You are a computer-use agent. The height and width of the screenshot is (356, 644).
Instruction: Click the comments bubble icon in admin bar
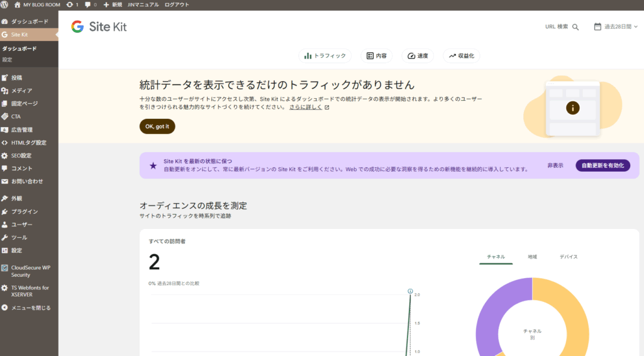pyautogui.click(x=87, y=4)
